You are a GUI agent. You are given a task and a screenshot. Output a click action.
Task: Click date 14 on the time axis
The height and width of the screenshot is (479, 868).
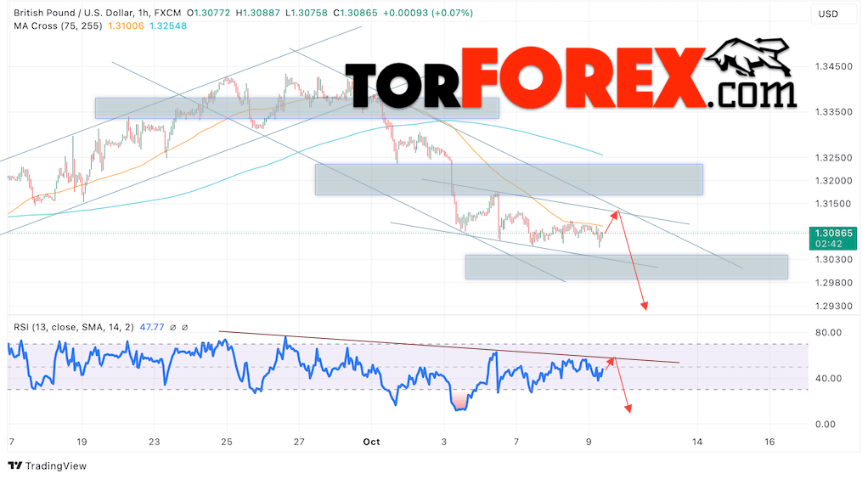pyautogui.click(x=697, y=442)
